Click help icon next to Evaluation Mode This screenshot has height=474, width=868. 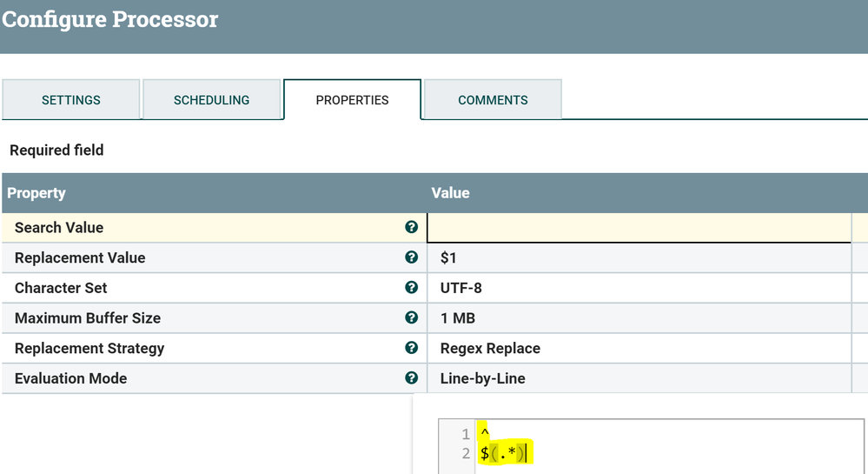coord(412,378)
